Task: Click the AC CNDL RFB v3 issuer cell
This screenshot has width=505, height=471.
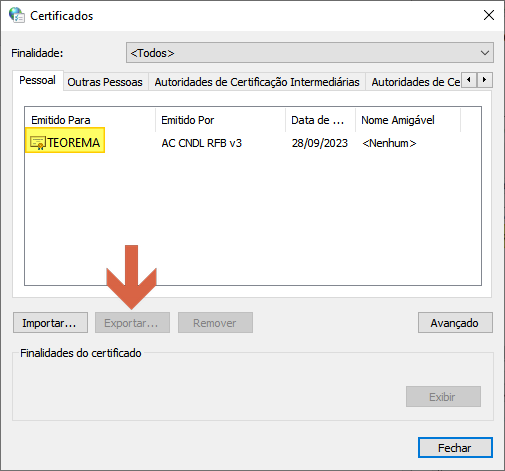Action: click(201, 143)
